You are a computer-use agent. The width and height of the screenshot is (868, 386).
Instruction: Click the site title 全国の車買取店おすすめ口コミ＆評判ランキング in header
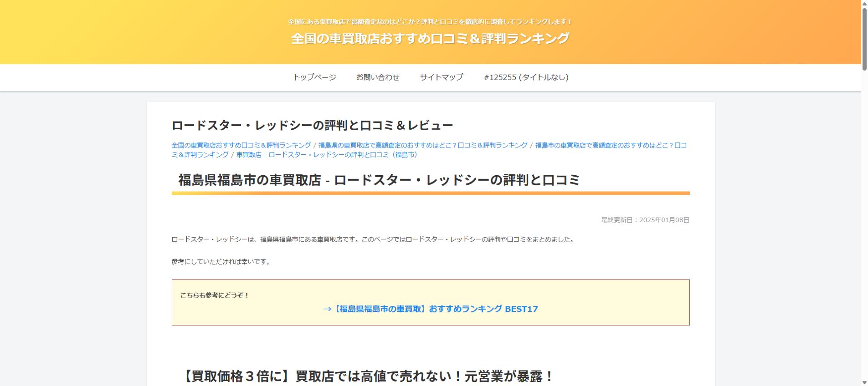[430, 38]
